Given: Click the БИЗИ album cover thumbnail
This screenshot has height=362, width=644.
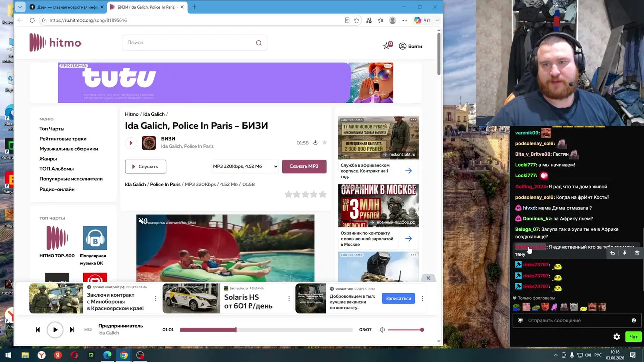Looking at the screenshot, I should point(149,143).
